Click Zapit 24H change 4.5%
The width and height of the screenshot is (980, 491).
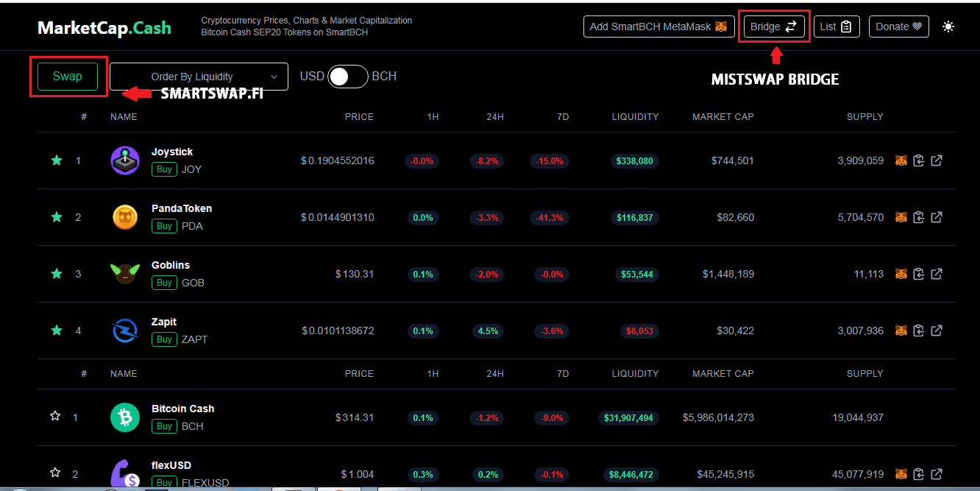[x=488, y=331]
